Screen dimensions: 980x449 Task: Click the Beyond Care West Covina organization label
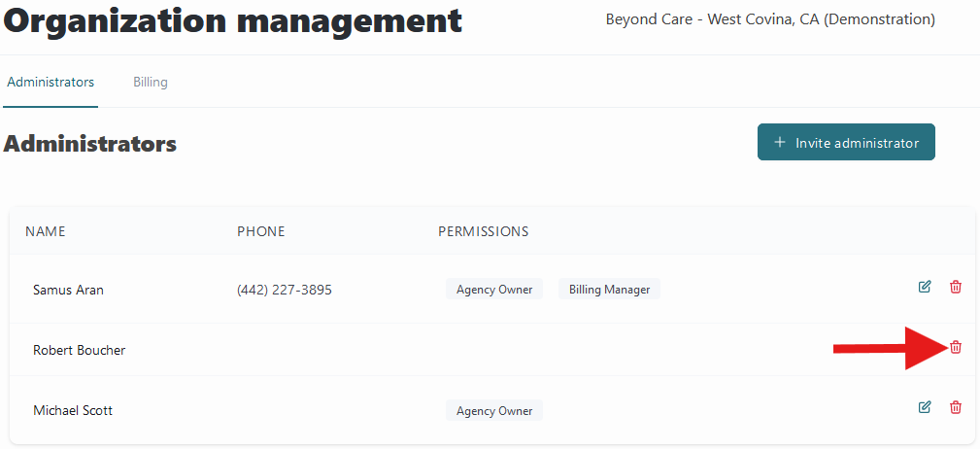(770, 19)
